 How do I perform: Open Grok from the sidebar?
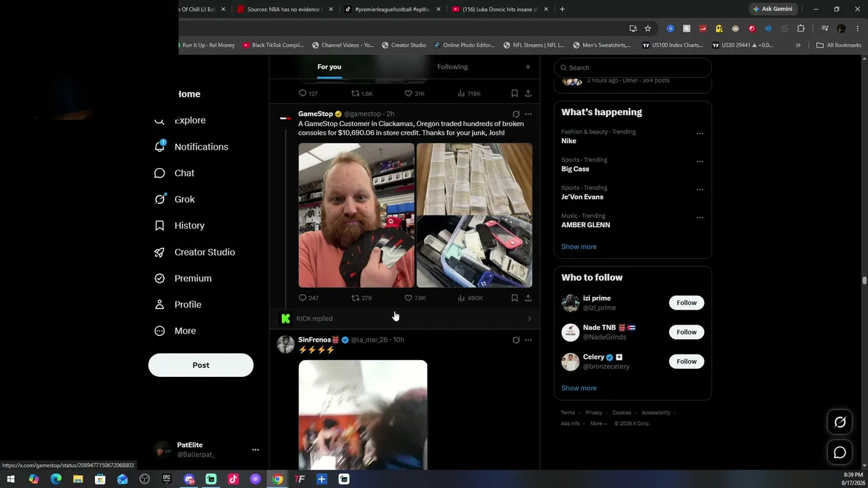(174, 199)
